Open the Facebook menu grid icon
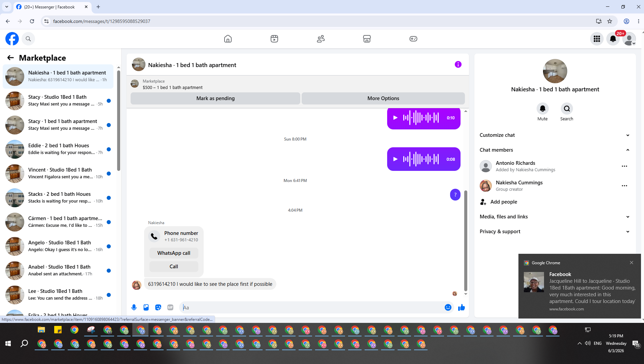The height and width of the screenshot is (364, 644). pos(597,39)
